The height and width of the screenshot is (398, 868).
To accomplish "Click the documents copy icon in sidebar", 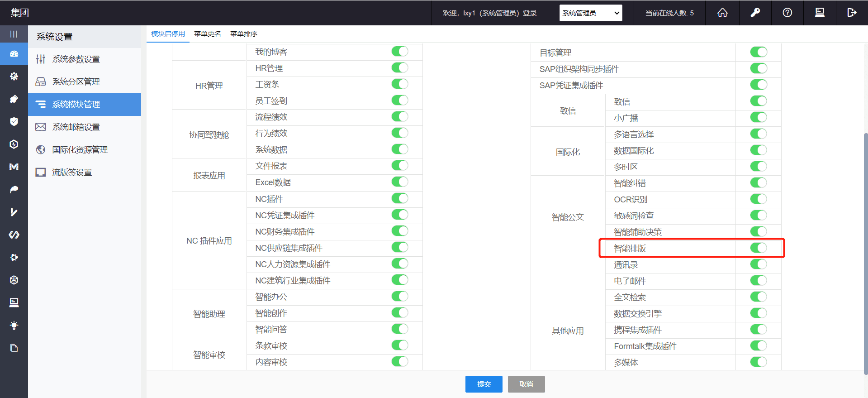I will [14, 348].
